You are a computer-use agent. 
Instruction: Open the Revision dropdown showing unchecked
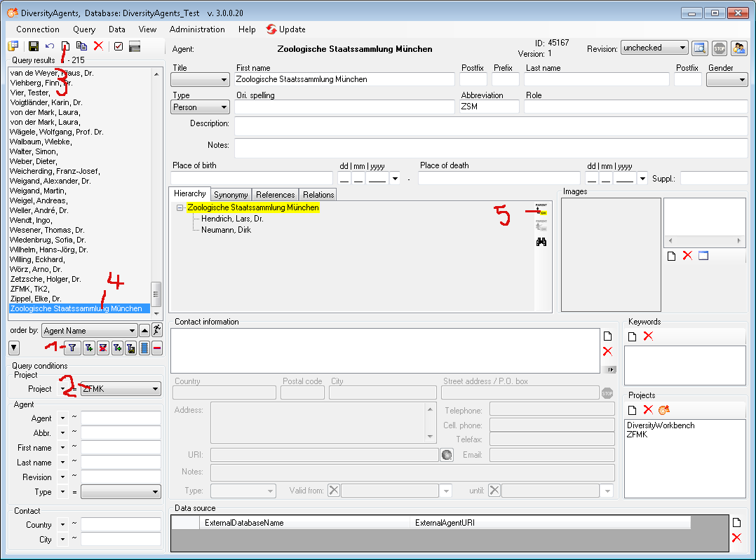coord(654,48)
